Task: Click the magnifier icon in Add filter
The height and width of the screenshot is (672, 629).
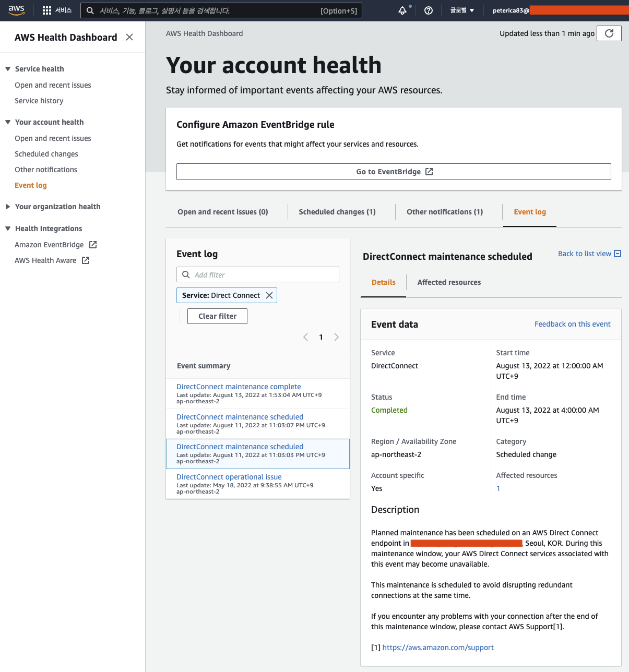Action: click(186, 274)
